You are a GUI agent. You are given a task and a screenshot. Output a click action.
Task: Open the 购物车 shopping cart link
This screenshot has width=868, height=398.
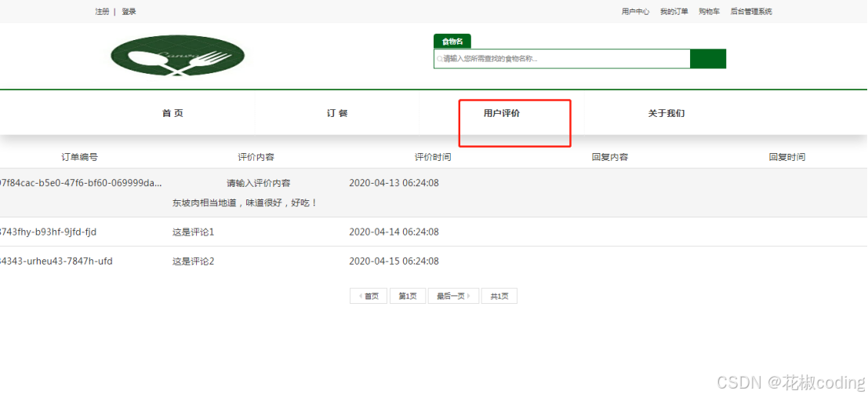[709, 12]
